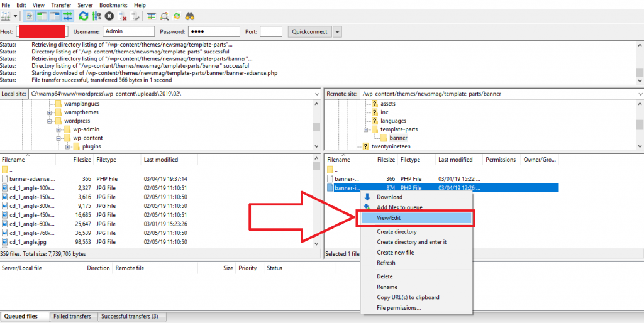The image size is (644, 323).
Task: Toggle message log display
Action: 29,16
